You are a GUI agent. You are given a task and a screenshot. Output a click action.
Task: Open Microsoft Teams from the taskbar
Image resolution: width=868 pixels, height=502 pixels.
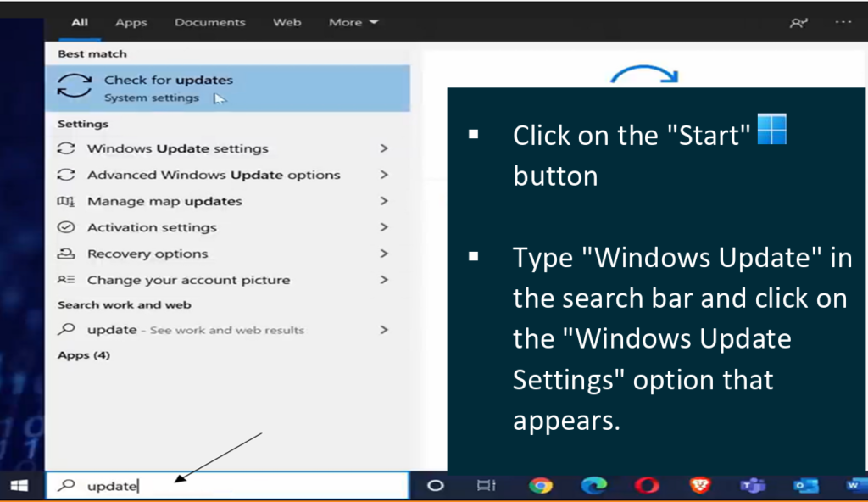pos(751,485)
